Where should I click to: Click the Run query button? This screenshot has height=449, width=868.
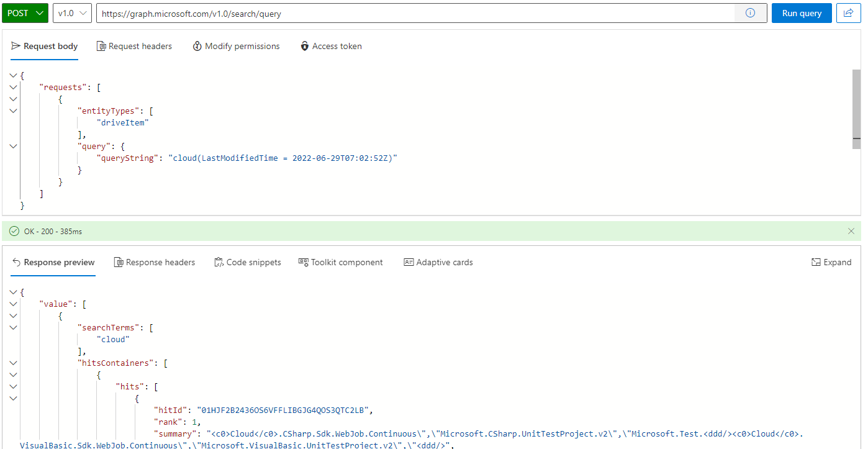coord(802,12)
